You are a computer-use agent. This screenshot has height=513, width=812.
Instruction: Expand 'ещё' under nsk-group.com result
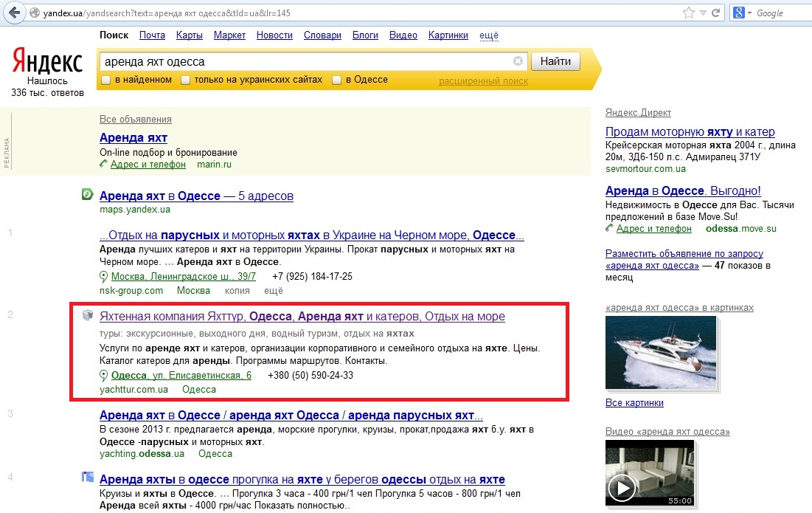[274, 291]
